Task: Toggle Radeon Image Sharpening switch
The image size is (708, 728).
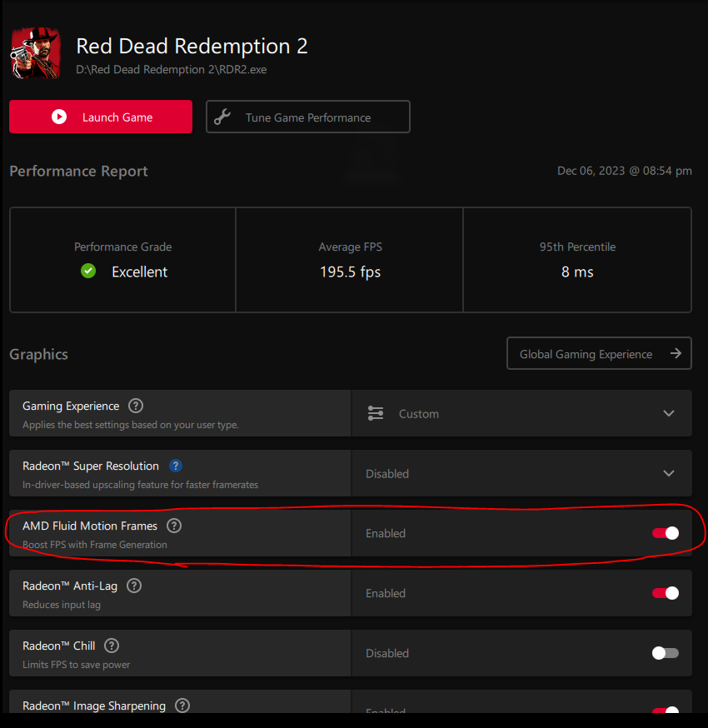Action: click(666, 710)
